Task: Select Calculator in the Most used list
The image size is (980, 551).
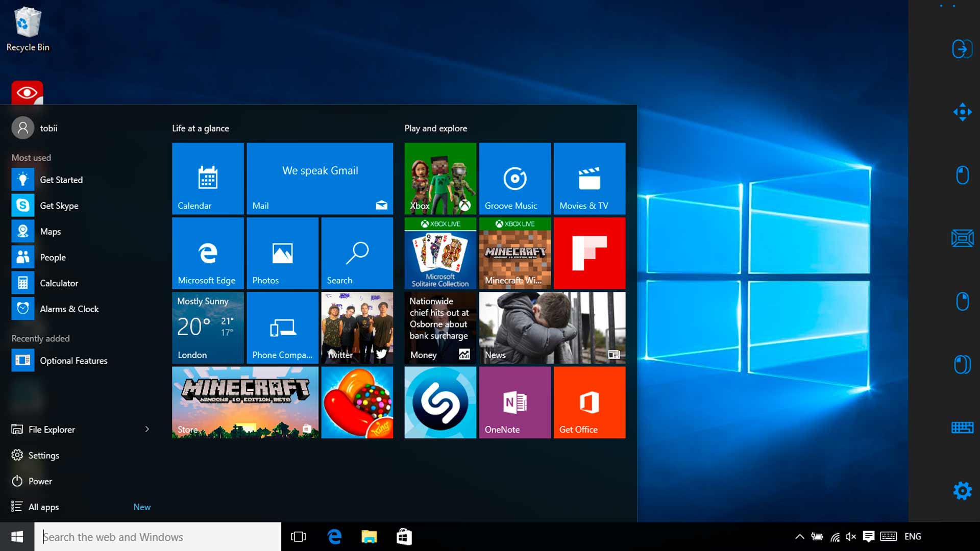Action: 59,283
